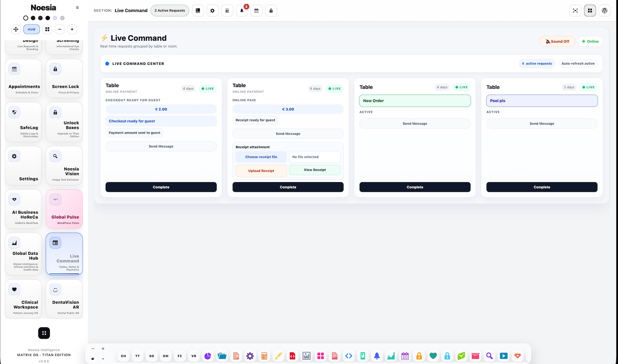Click the lock icon in top toolbar
Screen dimensions: 618x364
(271, 11)
